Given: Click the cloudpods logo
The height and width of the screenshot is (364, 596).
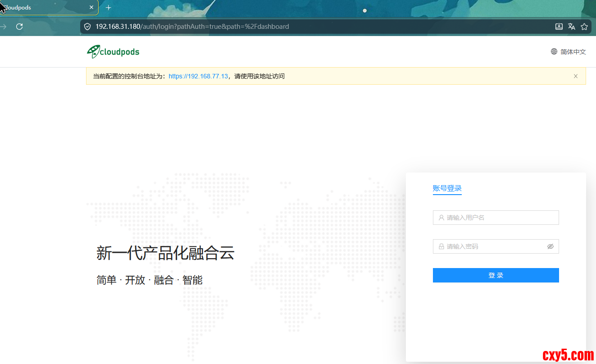Looking at the screenshot, I should tap(113, 52).
